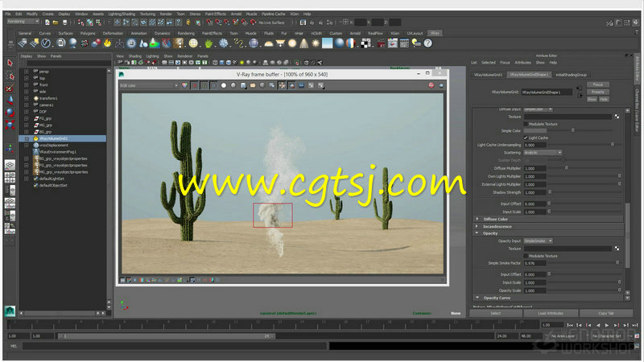Click new scene icon in status line
644x362 pixels.
click(x=47, y=23)
